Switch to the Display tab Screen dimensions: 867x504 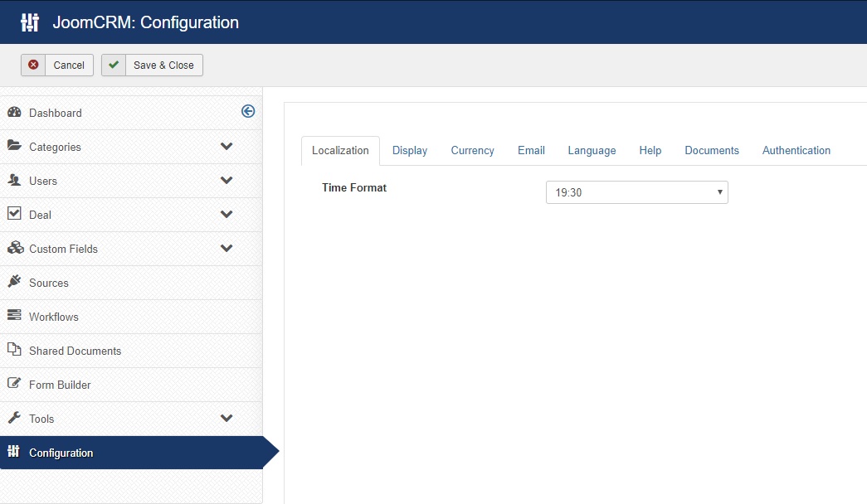pyautogui.click(x=410, y=150)
